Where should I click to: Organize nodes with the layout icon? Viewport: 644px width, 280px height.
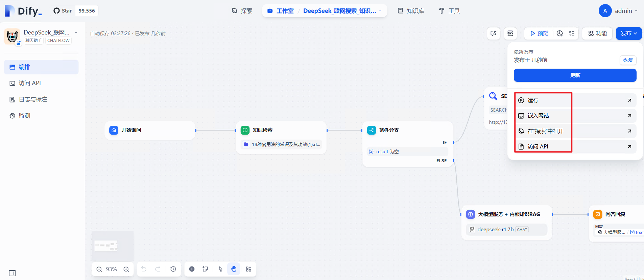[x=248, y=269]
